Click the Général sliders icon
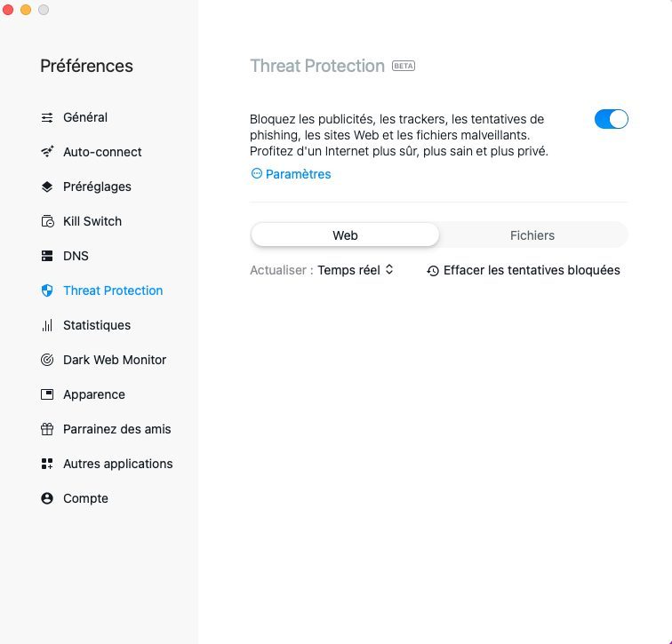Image resolution: width=672 pixels, height=644 pixels. click(x=47, y=117)
